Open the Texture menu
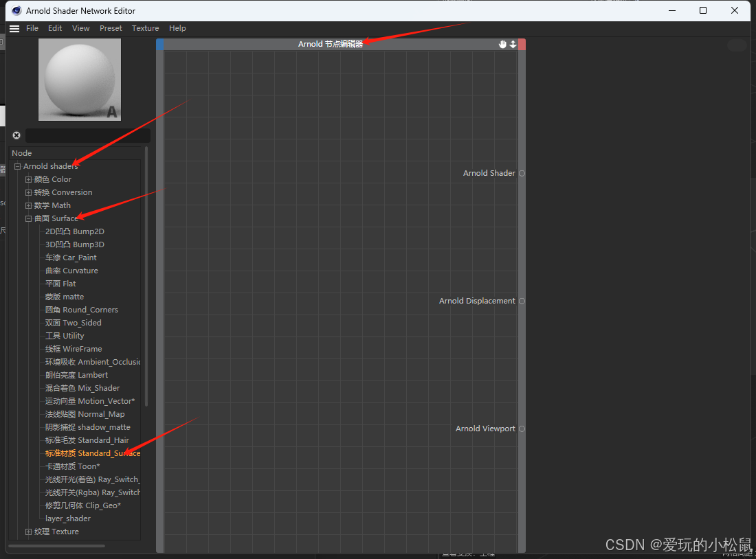Image resolution: width=756 pixels, height=559 pixels. [x=146, y=28]
